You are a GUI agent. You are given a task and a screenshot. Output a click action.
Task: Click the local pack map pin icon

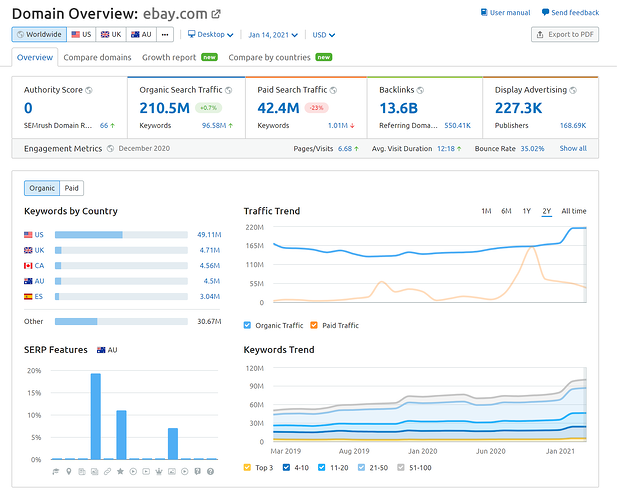69,472
